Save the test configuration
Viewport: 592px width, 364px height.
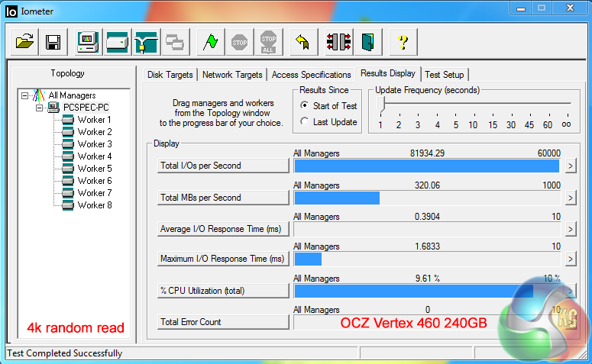[x=53, y=41]
